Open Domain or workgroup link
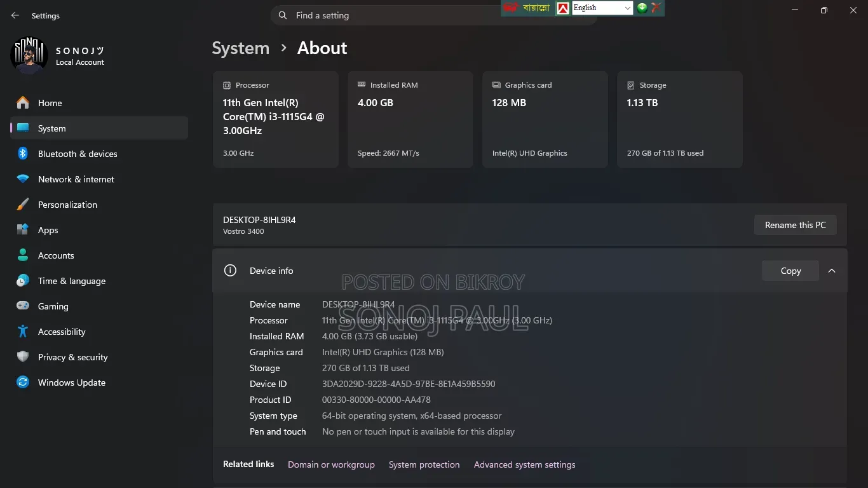Image resolution: width=868 pixels, height=488 pixels. [331, 464]
